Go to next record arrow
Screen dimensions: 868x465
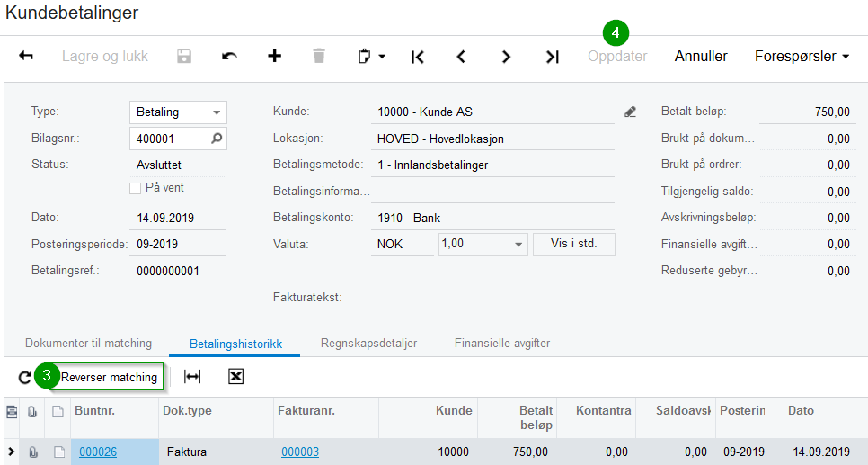tap(506, 57)
